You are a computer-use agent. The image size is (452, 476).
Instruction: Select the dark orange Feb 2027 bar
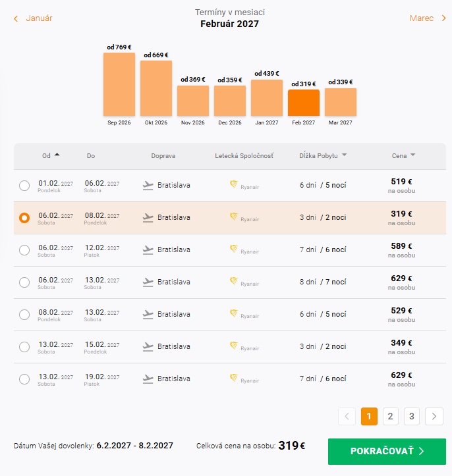point(304,103)
